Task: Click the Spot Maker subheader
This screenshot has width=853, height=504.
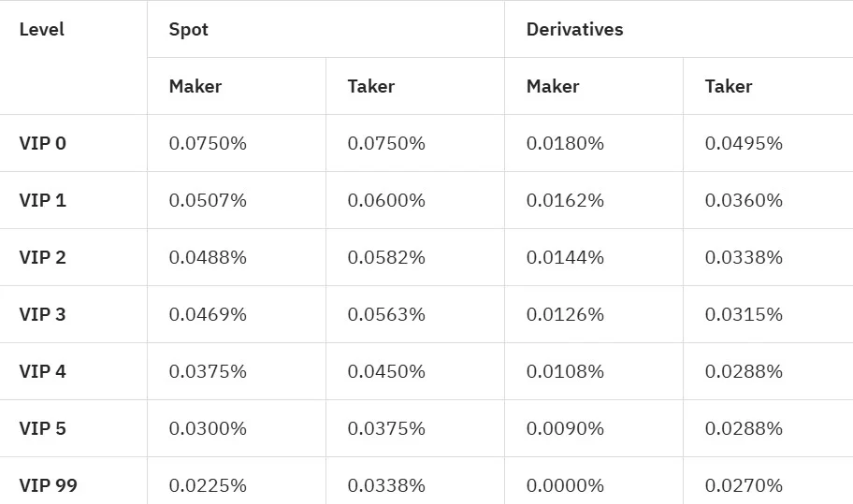Action: click(195, 86)
